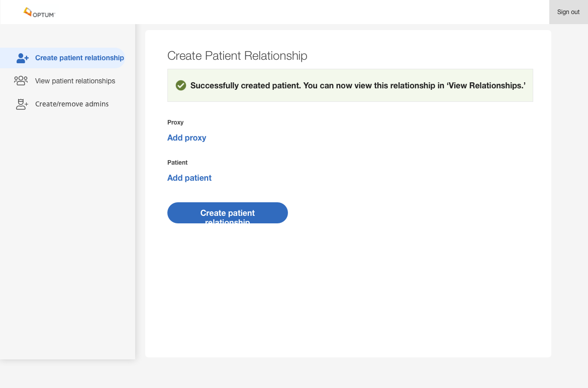This screenshot has height=388, width=588.
Task: Click the admin person icon beside Create/remove admins
Action: pyautogui.click(x=22, y=104)
